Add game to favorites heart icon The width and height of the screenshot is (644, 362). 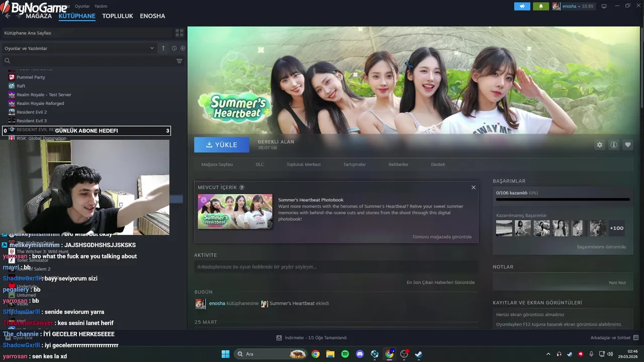tap(628, 145)
